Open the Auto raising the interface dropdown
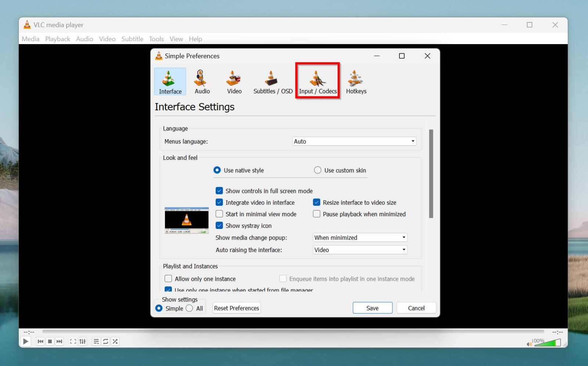The image size is (588, 366). click(x=359, y=250)
